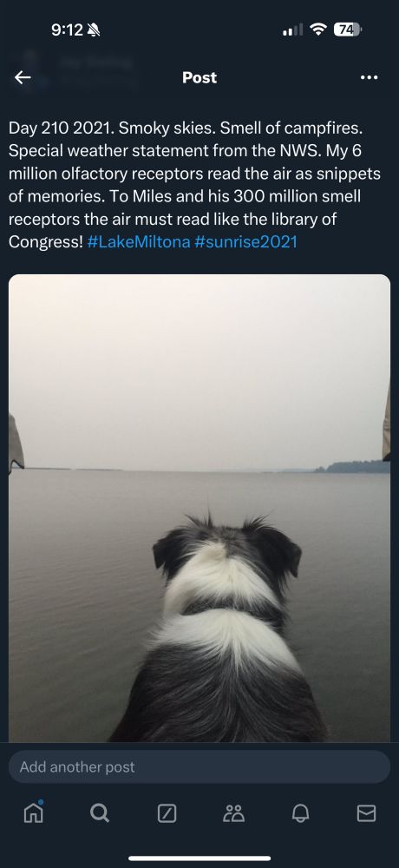This screenshot has height=868, width=399.
Task: Open the Messages envelope tab
Action: [x=366, y=812]
